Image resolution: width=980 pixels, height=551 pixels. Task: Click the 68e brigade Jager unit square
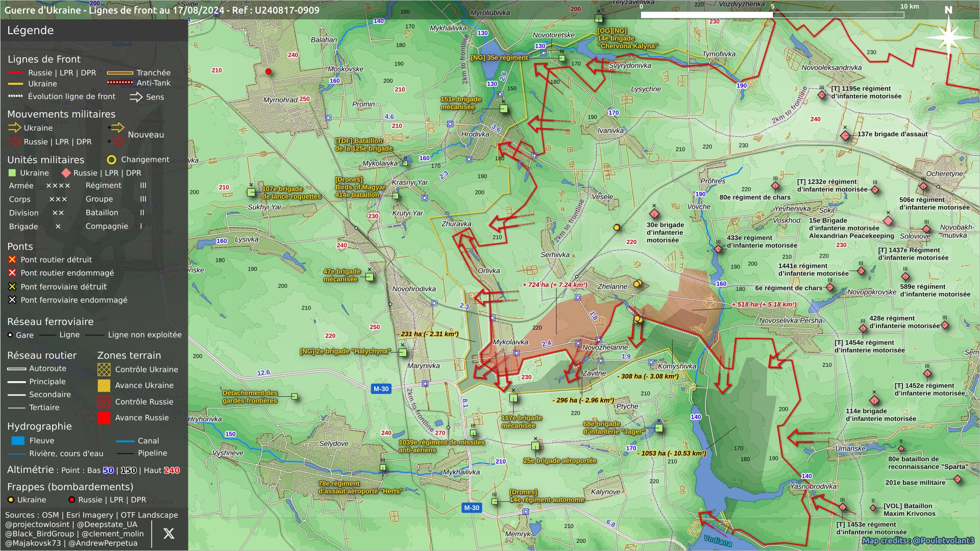(x=659, y=428)
